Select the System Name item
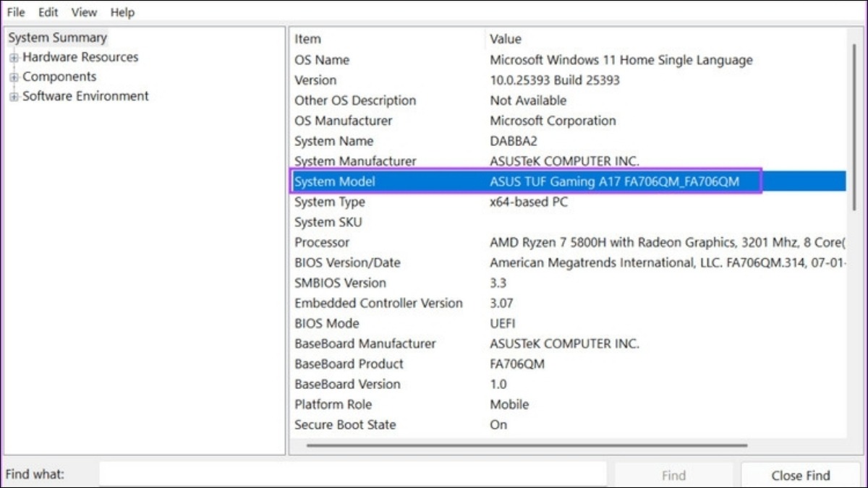The image size is (868, 488). click(334, 141)
